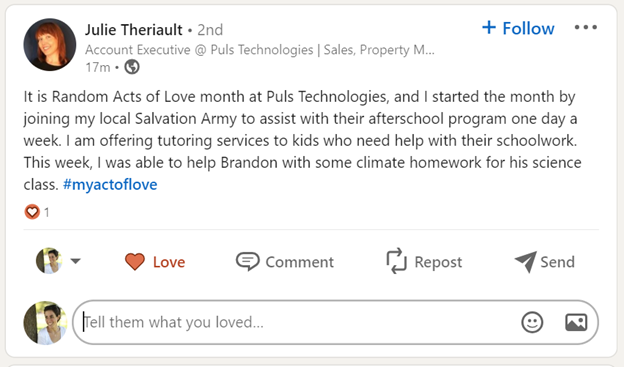Open the emoji picker smiley icon

point(532,322)
